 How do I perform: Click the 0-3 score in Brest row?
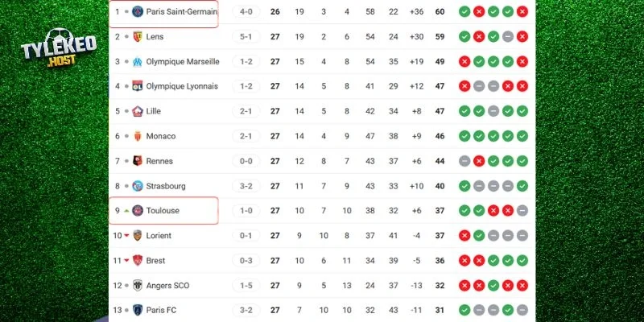pos(246,261)
